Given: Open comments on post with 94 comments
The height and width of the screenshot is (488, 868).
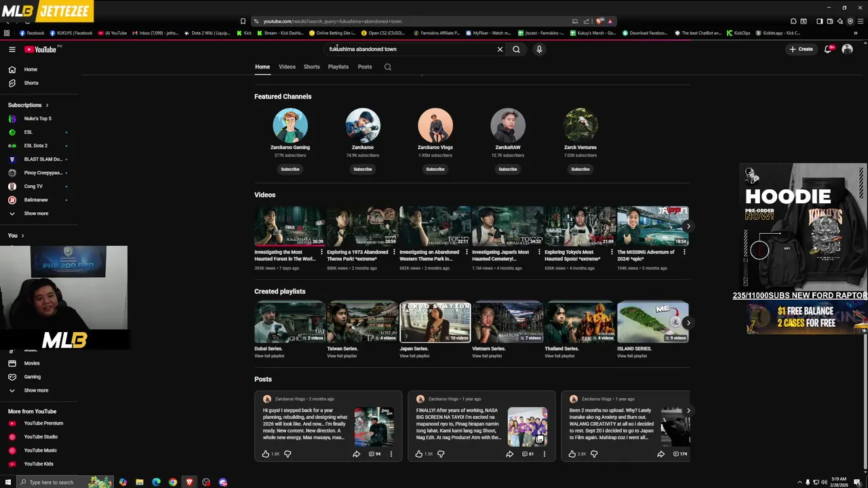Looking at the screenshot, I should [374, 454].
